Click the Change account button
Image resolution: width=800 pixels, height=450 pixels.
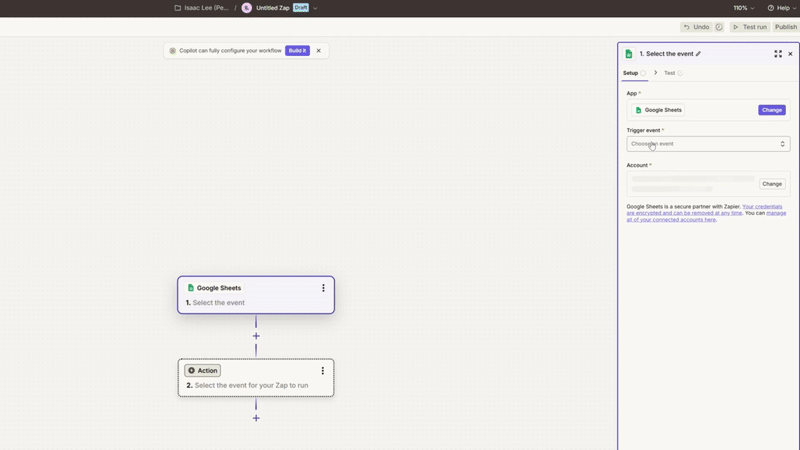click(771, 184)
